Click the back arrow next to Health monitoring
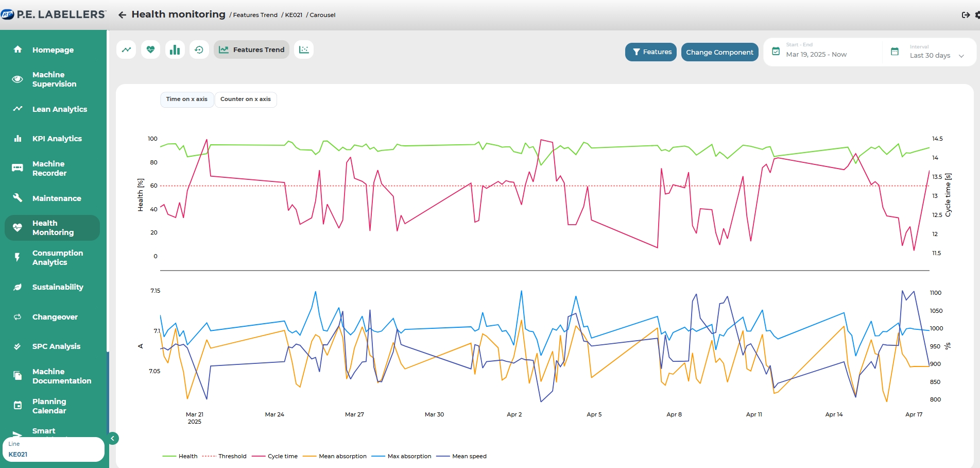 tap(122, 15)
